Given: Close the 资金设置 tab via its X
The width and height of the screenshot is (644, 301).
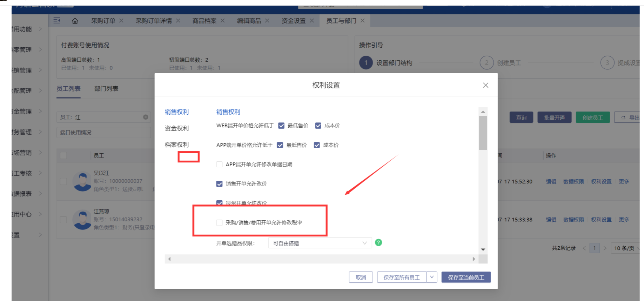Looking at the screenshot, I should coord(312,21).
